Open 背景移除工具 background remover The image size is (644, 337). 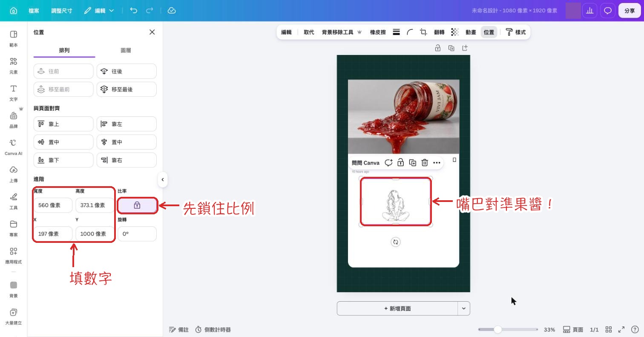pyautogui.click(x=342, y=32)
